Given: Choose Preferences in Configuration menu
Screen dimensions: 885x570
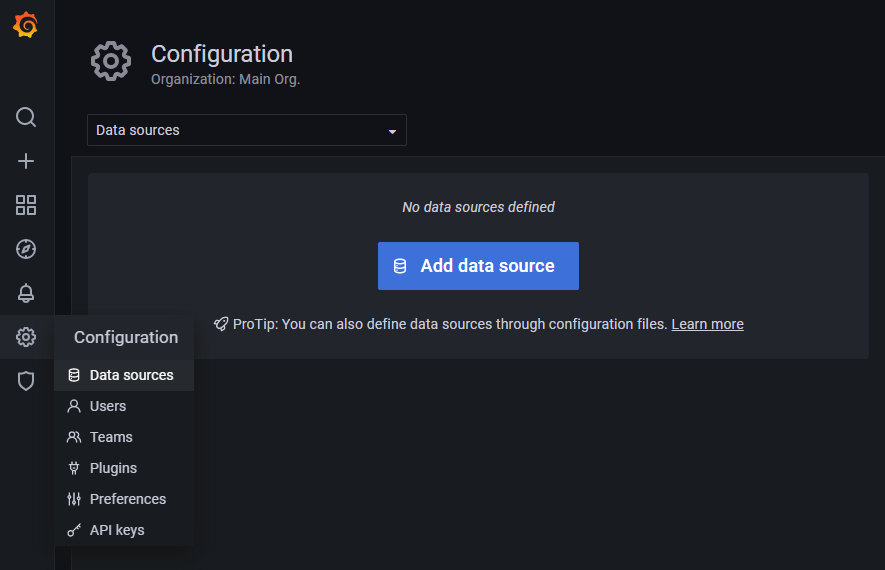Looking at the screenshot, I should pos(128,499).
